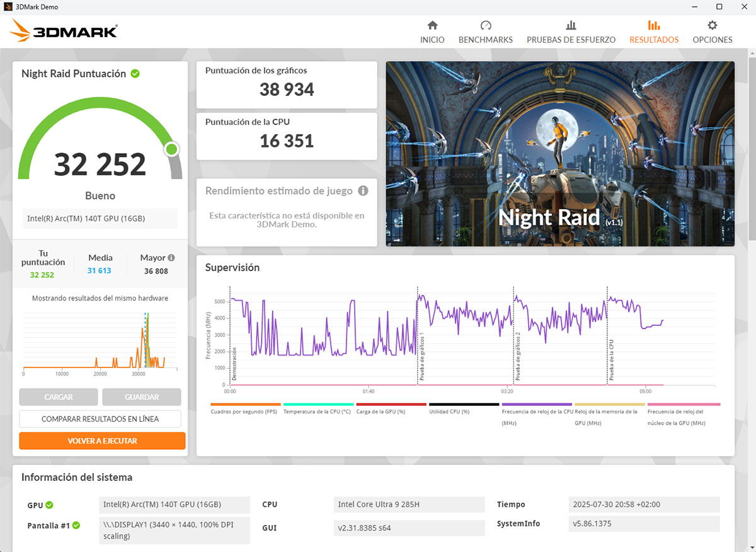Toggle the Frecuencia de reloj de la CPU legend
The image size is (756, 552).
[537, 414]
